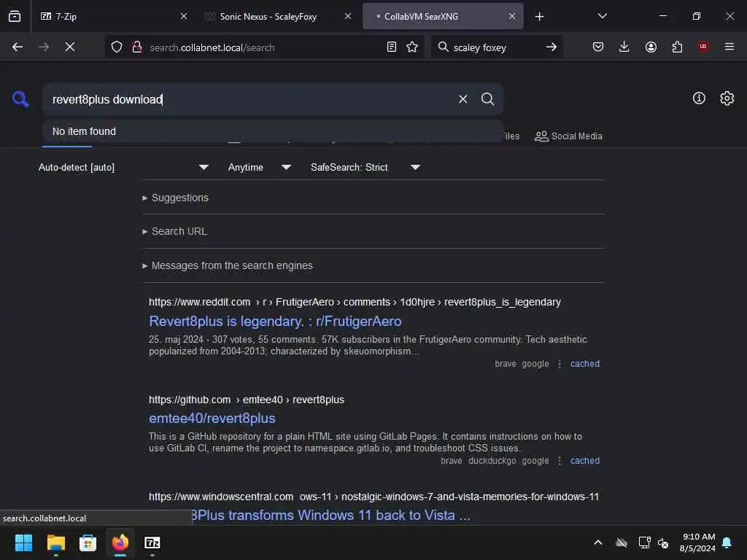
Task: Submit browser search bar query arrow
Action: pos(551,47)
